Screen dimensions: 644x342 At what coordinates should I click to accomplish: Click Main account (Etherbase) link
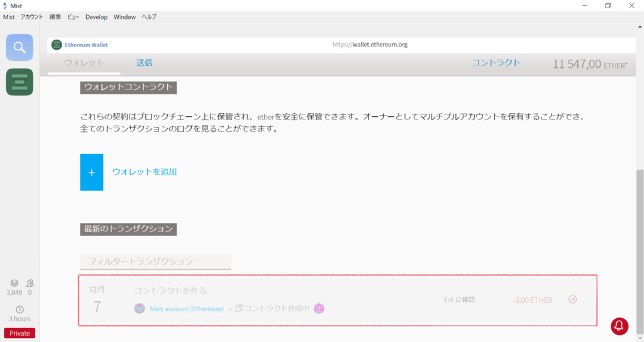[x=186, y=309]
